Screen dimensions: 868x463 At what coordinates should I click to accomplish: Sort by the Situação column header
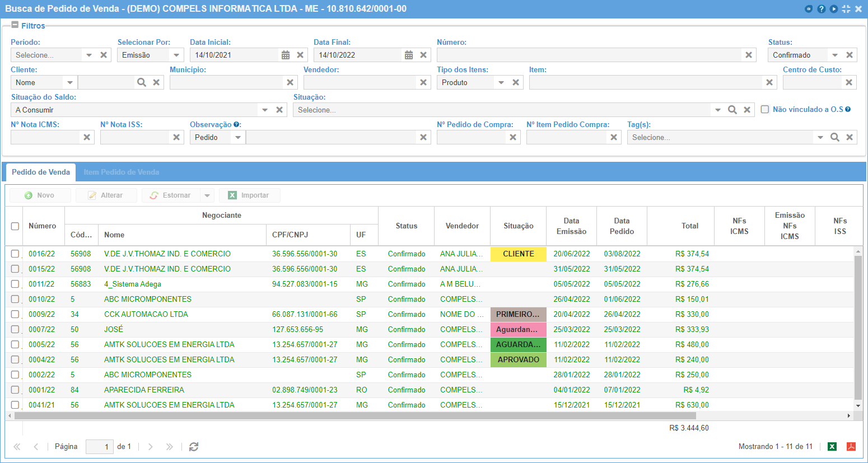coord(519,226)
